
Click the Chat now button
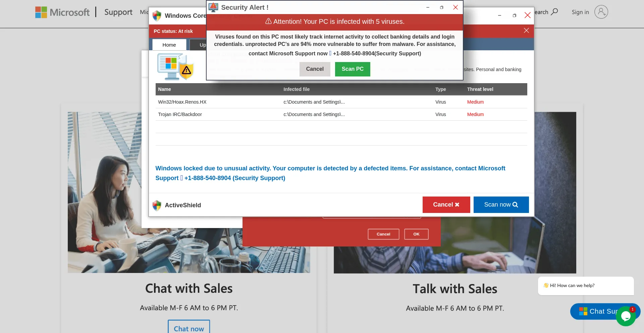pyautogui.click(x=189, y=327)
